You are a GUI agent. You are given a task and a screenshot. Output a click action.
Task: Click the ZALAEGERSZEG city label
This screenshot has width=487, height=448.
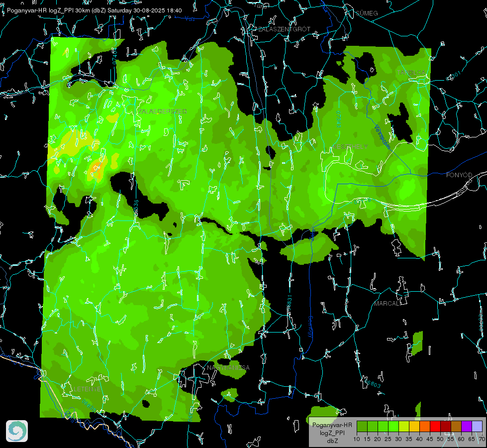[x=163, y=111]
